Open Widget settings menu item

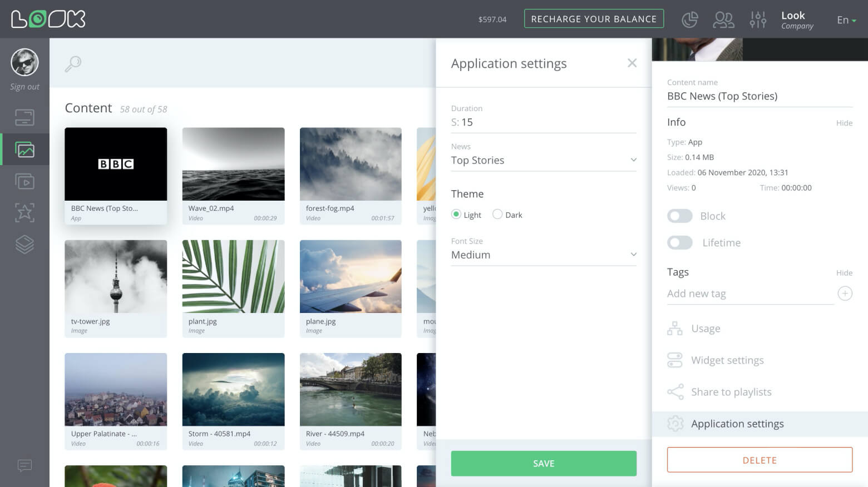727,360
